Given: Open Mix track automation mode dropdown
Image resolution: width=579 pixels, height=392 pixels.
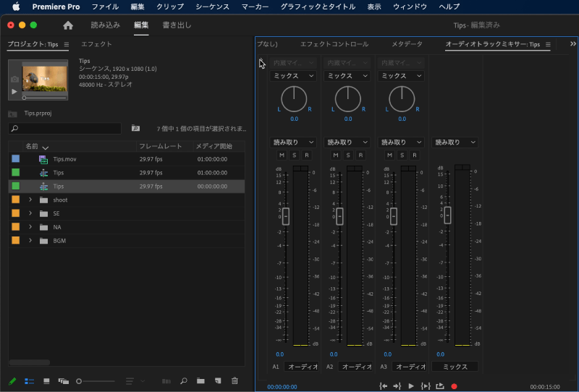Looking at the screenshot, I should click(x=455, y=142).
